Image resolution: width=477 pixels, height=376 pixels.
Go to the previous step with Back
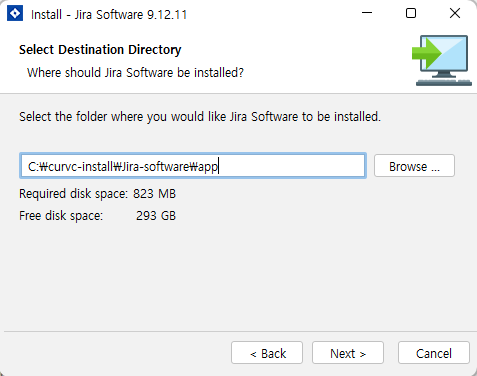click(267, 353)
